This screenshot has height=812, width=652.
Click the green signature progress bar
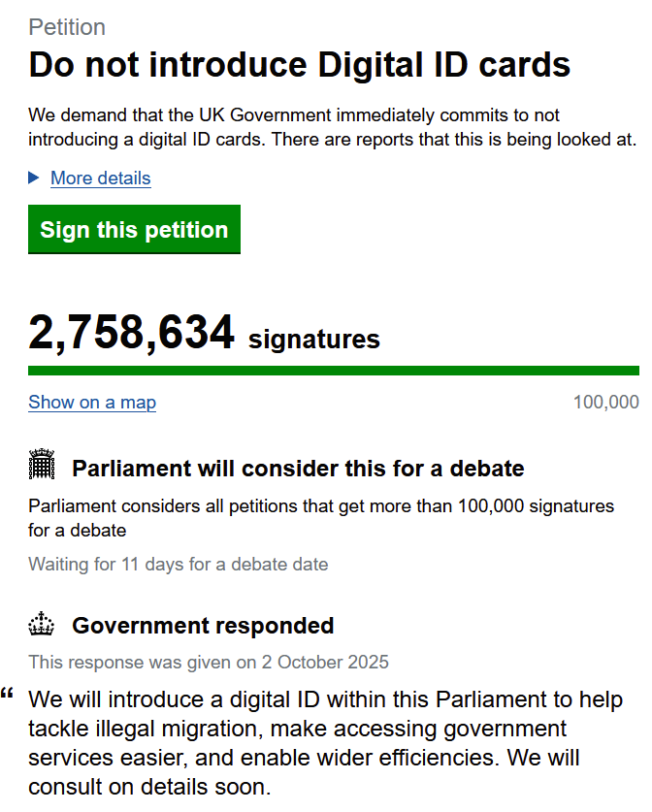click(333, 370)
